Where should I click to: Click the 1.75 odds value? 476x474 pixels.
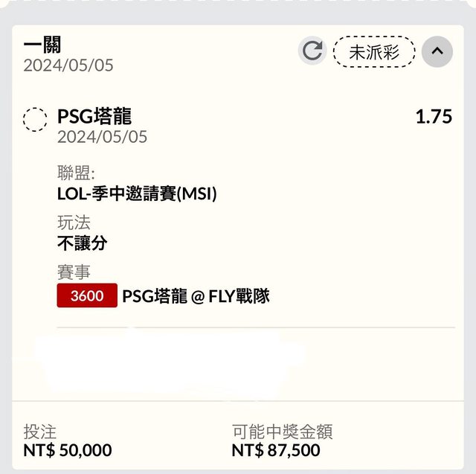tap(434, 117)
